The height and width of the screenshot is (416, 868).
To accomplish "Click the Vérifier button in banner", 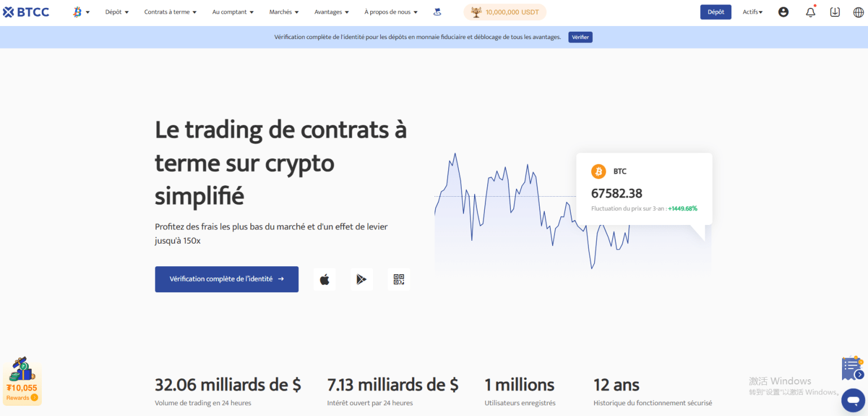I will [580, 37].
